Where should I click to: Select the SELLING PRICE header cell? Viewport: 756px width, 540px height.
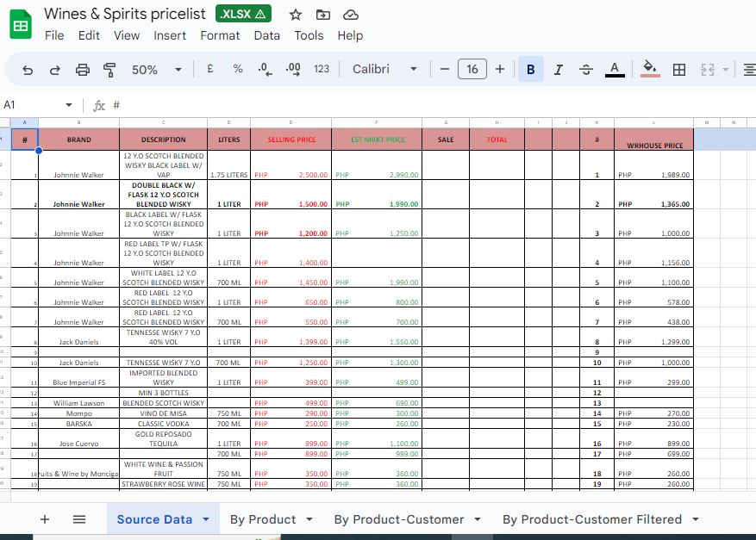[291, 140]
